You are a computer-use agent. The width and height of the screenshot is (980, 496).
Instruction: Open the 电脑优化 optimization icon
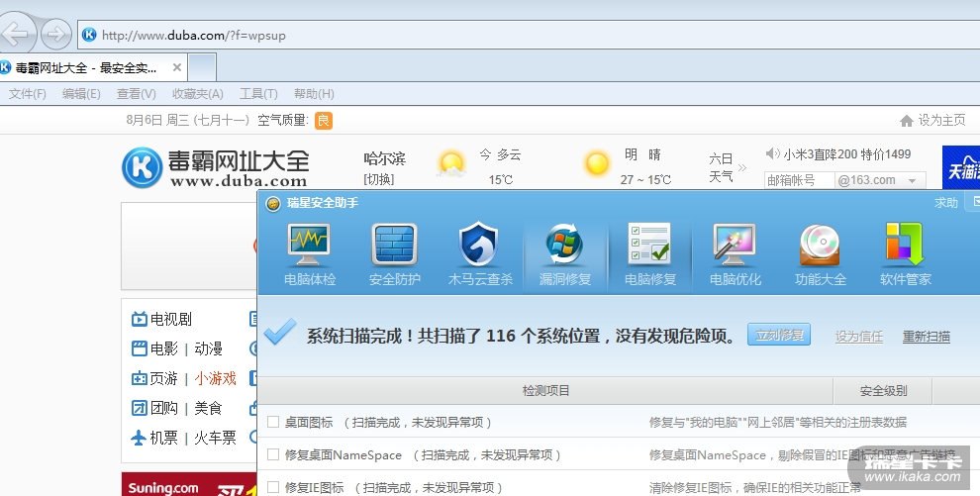[x=735, y=254]
